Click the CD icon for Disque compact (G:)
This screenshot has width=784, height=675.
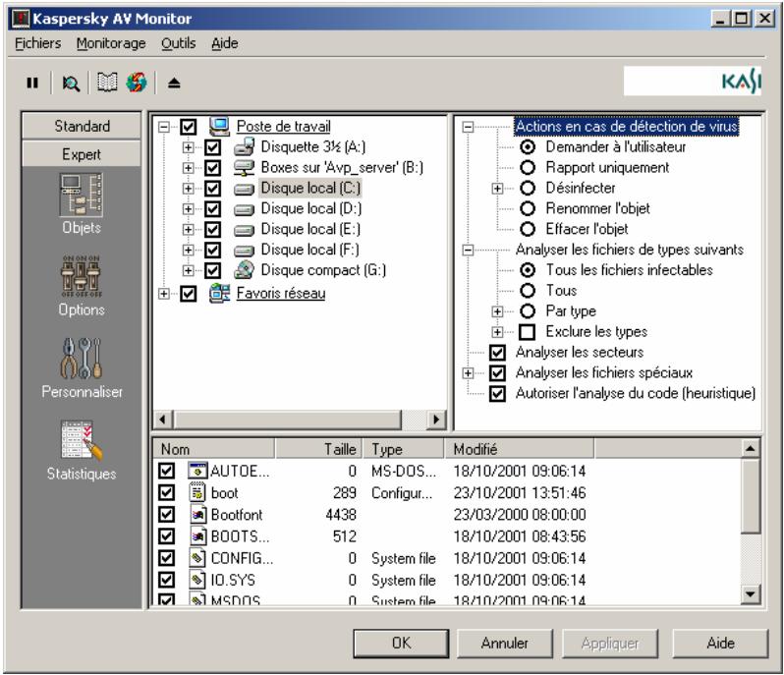click(x=244, y=270)
